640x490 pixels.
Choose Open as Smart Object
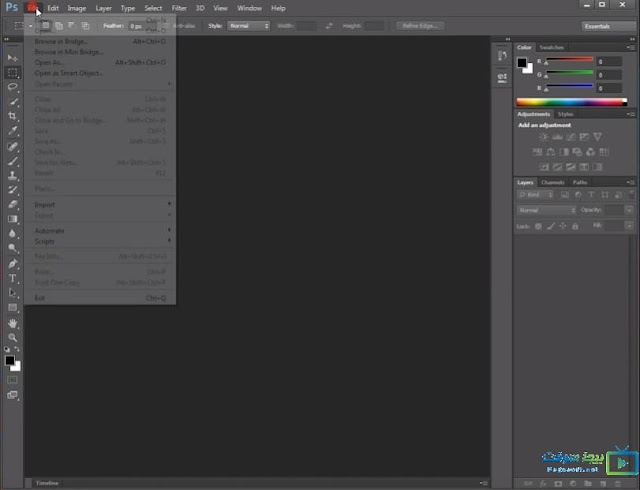click(x=100, y=73)
